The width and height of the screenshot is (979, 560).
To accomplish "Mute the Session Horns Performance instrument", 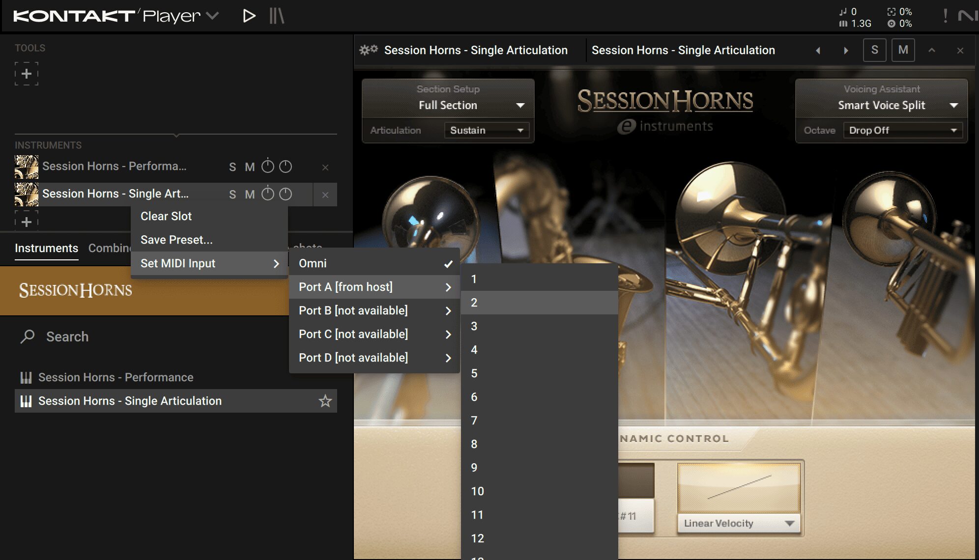I will click(x=250, y=167).
